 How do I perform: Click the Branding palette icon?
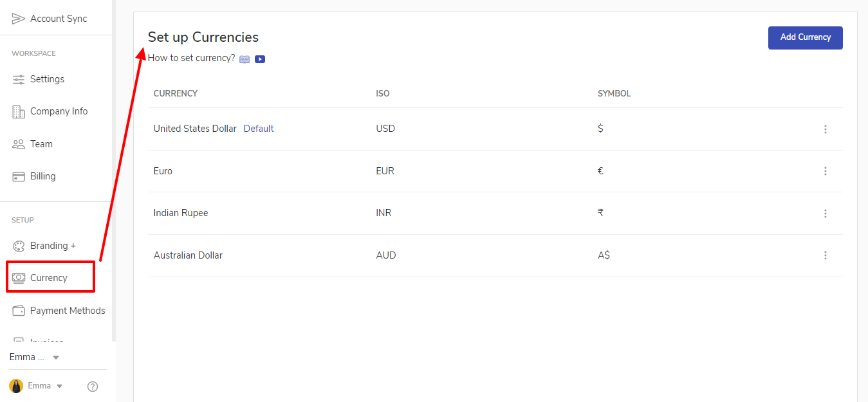coord(19,246)
